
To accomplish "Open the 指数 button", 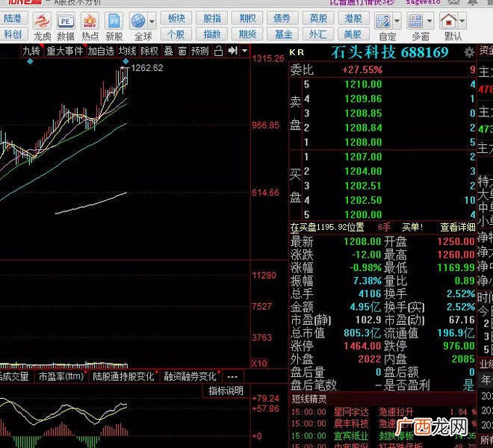I will coord(212,34).
